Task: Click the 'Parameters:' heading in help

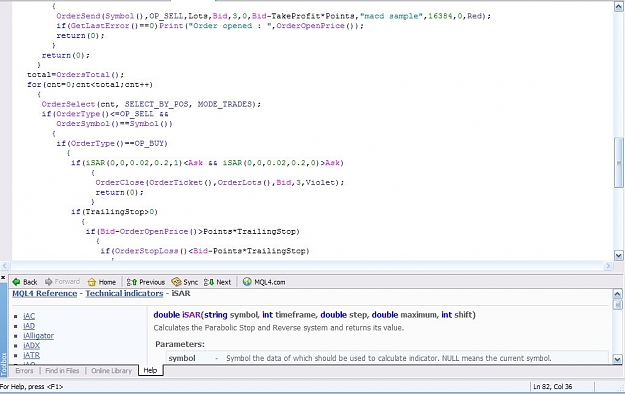Action: [x=180, y=344]
